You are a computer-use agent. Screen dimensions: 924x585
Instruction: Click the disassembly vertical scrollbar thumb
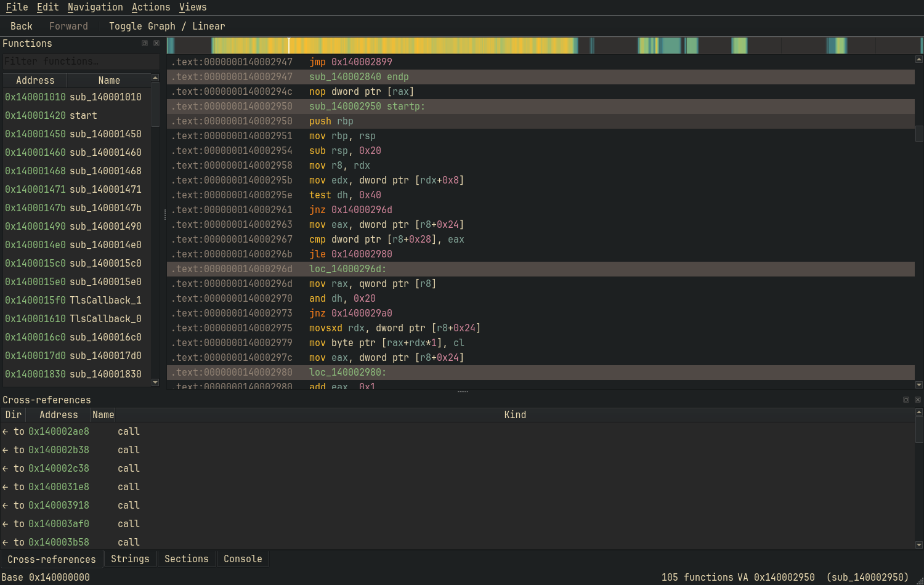(x=919, y=134)
